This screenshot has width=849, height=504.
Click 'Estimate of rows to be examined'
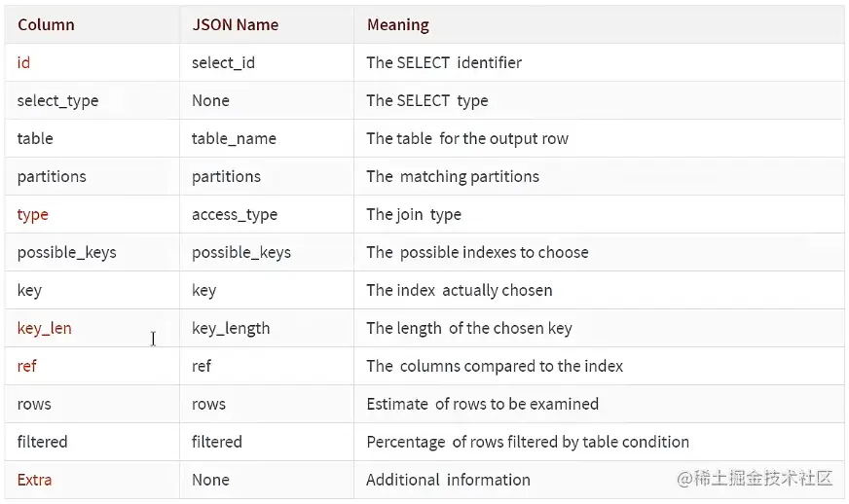coord(483,404)
